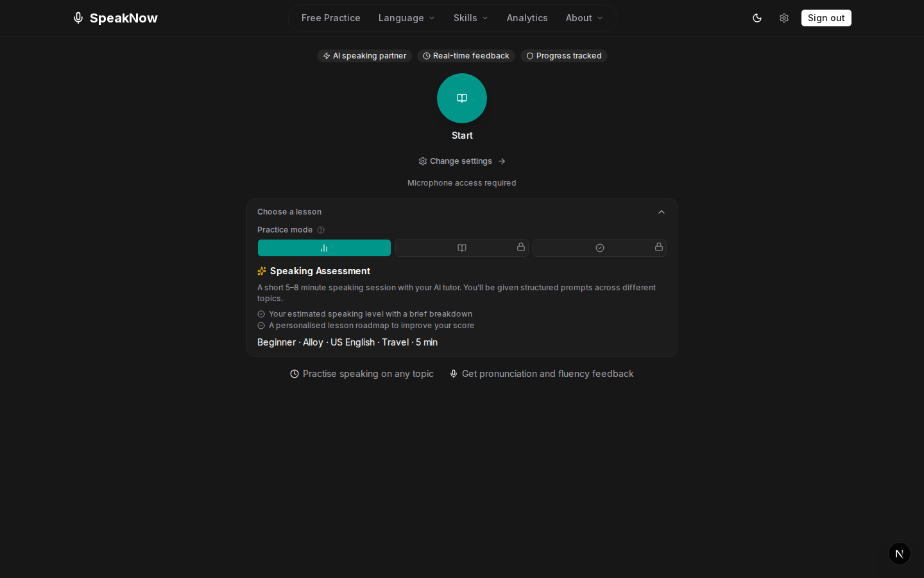This screenshot has width=924, height=578.
Task: Click the lock icon on the rightmost practice mode
Action: (x=658, y=247)
